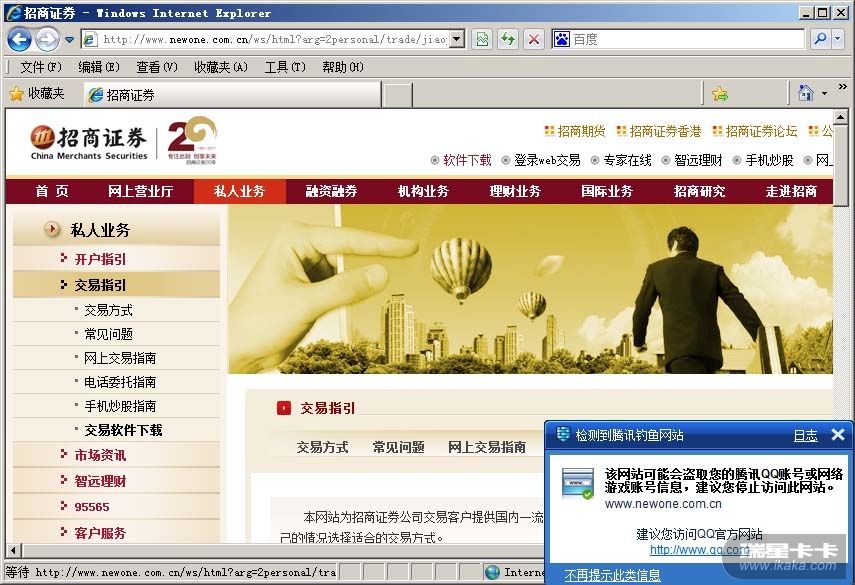Click the add-to-favorites-bar star arrow icon
The width and height of the screenshot is (855, 585).
(720, 94)
